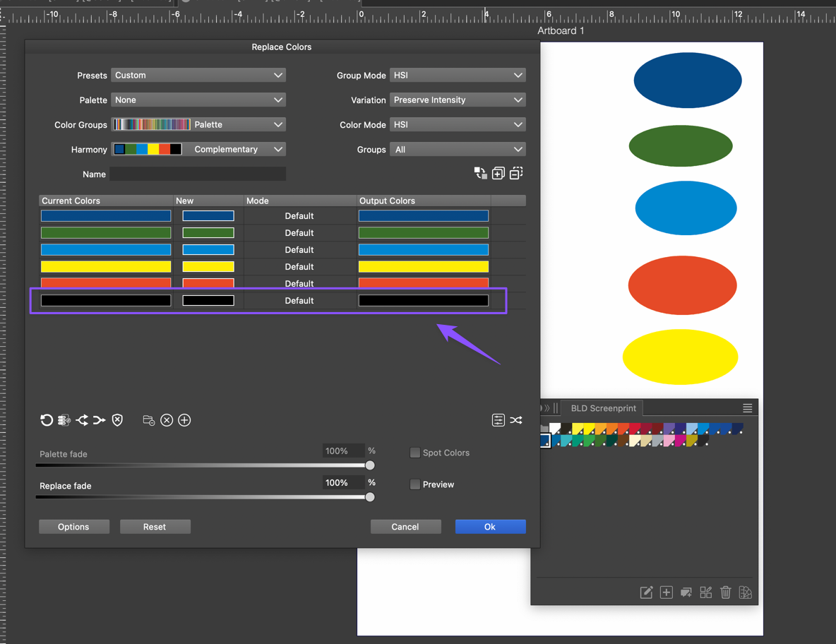Expand the Variation dropdown

[458, 100]
